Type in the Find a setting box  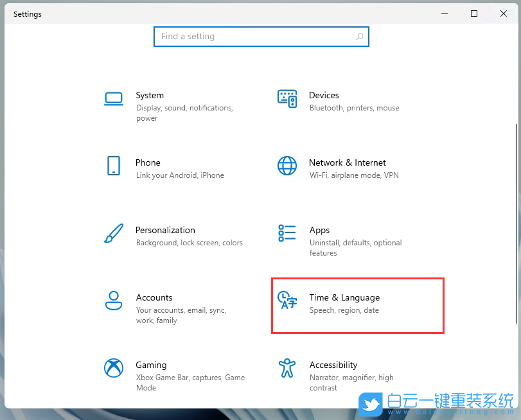(254, 37)
